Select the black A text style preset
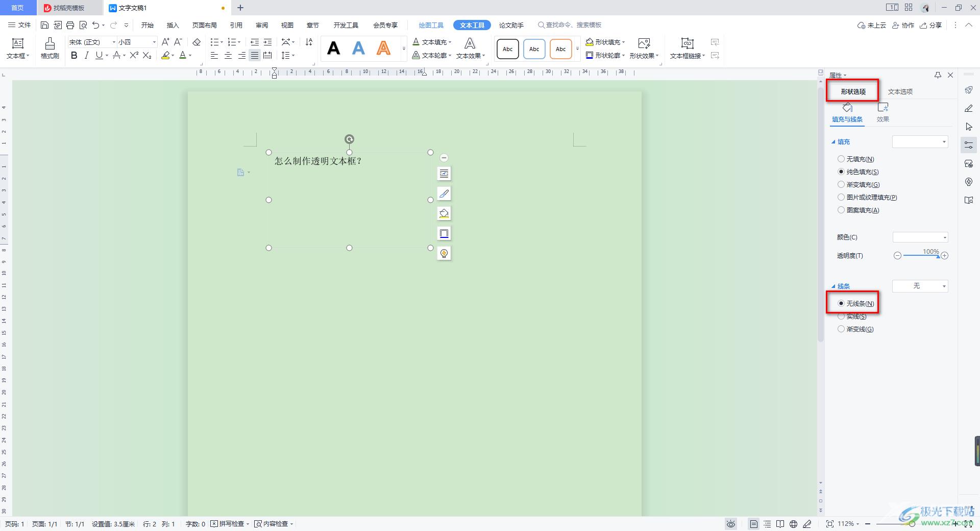This screenshot has height=531, width=980. pos(333,49)
